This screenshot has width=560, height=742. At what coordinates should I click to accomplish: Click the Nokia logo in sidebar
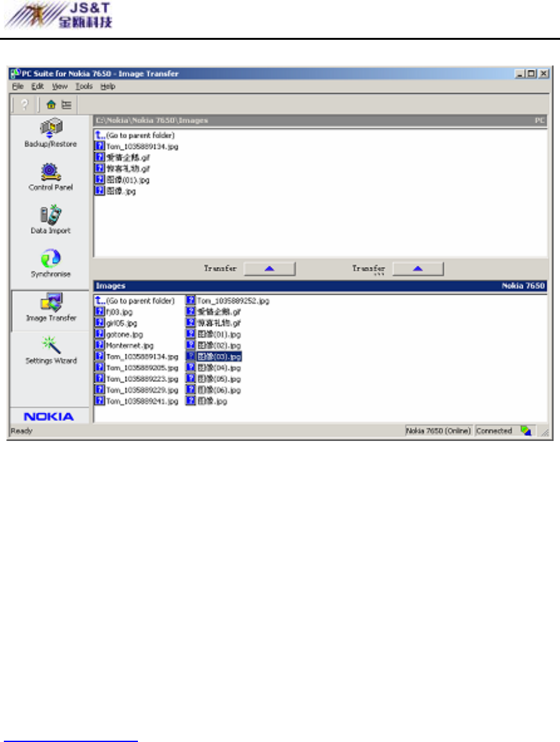[x=49, y=417]
